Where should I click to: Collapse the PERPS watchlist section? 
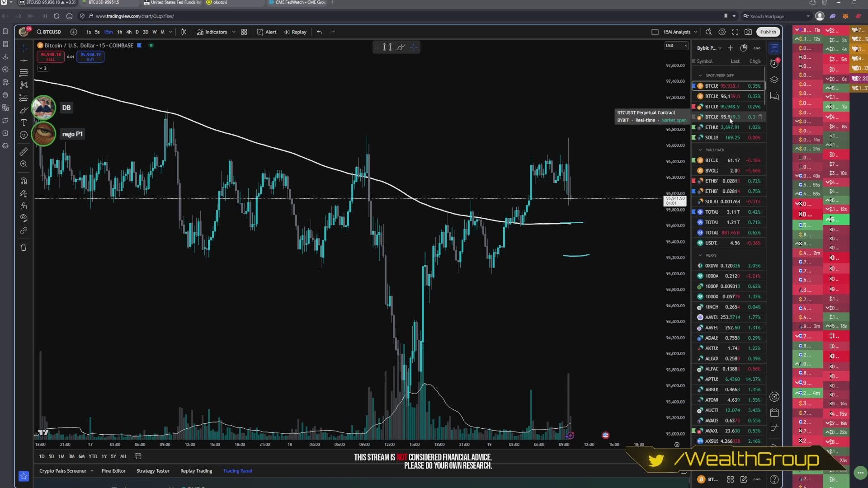(700, 255)
